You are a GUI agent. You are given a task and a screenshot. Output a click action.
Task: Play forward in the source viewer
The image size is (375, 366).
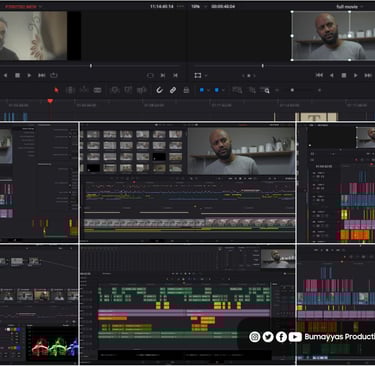coord(29,76)
